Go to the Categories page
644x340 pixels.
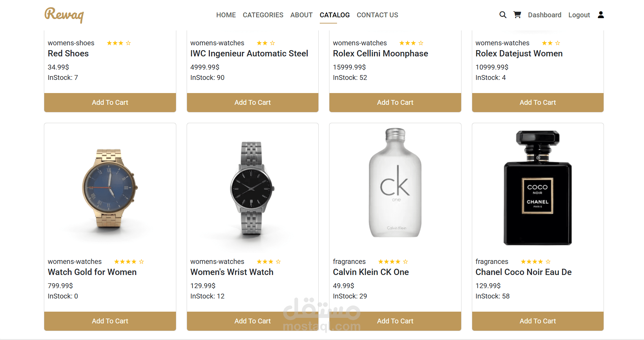(x=263, y=15)
